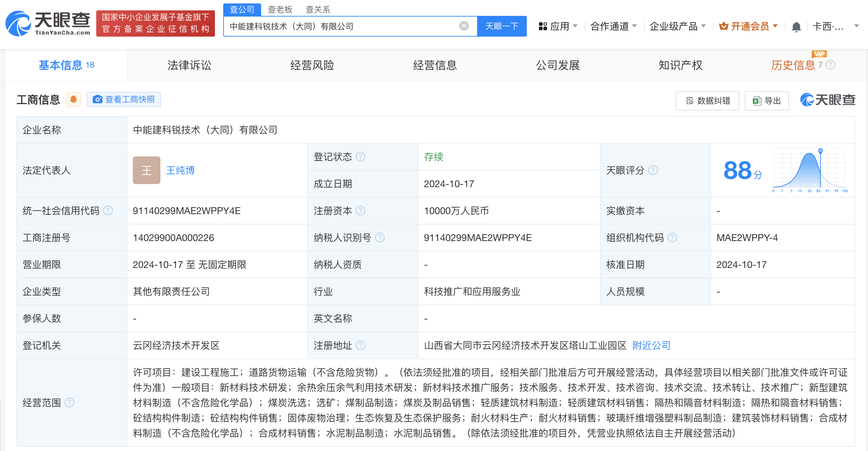This screenshot has height=451, width=868.
Task: Clear the company search field via the x icon
Action: [x=464, y=26]
